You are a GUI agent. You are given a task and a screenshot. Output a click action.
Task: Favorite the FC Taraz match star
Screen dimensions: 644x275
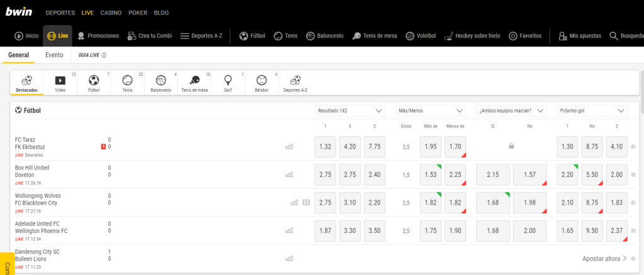tap(633, 147)
